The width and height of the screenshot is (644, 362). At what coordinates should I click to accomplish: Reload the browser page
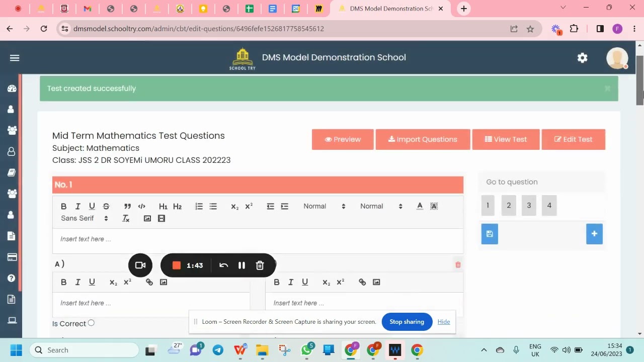pyautogui.click(x=44, y=29)
